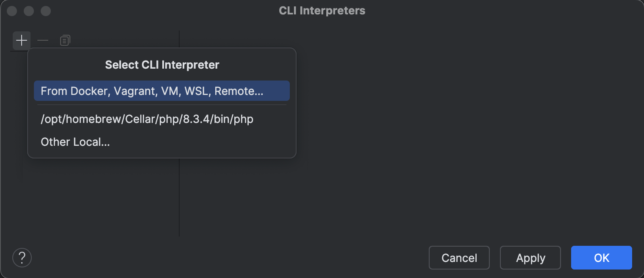This screenshot has width=644, height=278.
Task: Choose 'Other Local...' from the popup
Action: point(75,142)
